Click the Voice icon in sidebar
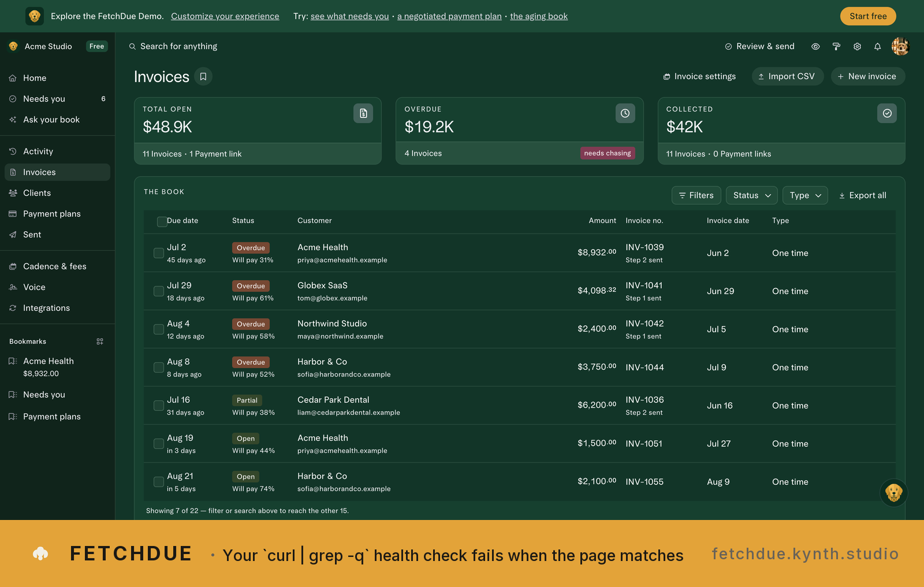This screenshot has height=587, width=924. (x=13, y=287)
